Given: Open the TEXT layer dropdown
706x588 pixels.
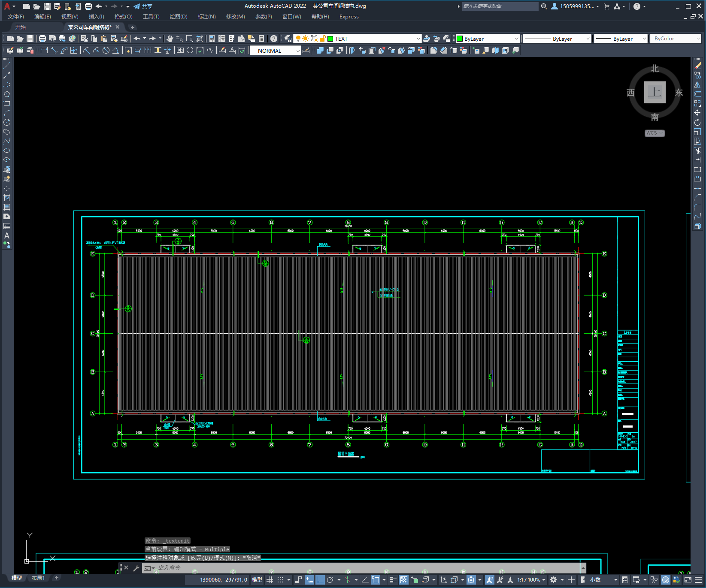Looking at the screenshot, I should (x=418, y=39).
